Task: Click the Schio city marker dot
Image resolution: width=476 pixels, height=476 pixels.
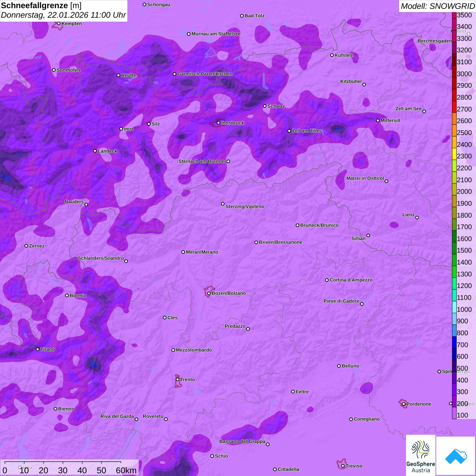Action: coord(212,456)
